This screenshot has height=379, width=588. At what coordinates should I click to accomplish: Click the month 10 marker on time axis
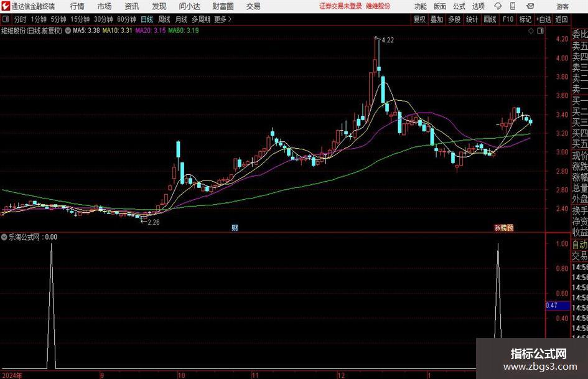pos(181,375)
